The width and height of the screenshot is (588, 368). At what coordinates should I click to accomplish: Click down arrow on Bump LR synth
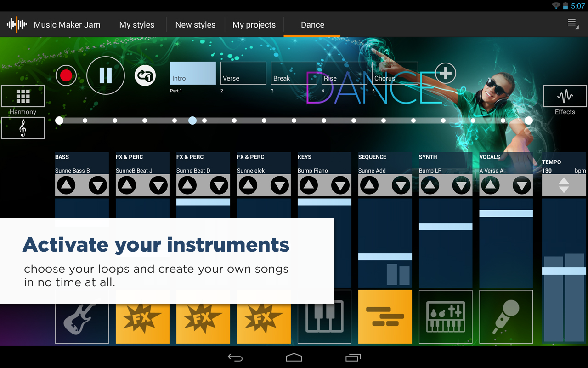462,185
